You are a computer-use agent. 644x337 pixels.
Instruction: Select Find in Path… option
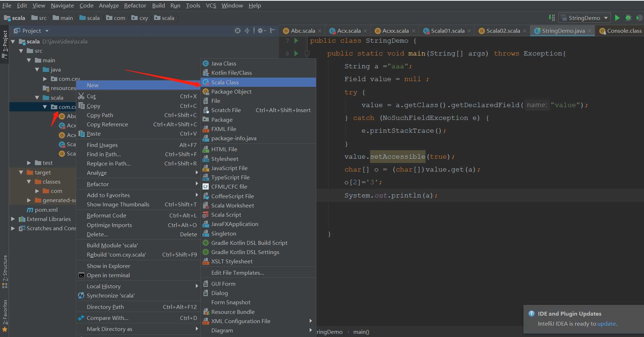[x=138, y=154]
